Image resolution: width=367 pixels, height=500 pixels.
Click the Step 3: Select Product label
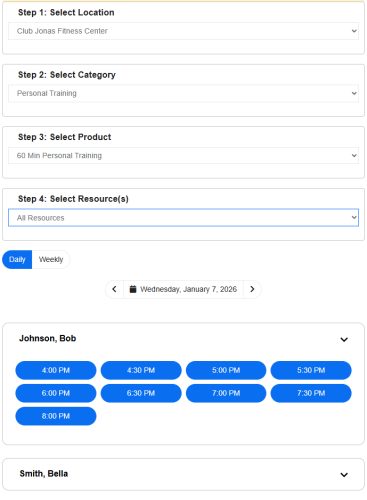click(64, 137)
